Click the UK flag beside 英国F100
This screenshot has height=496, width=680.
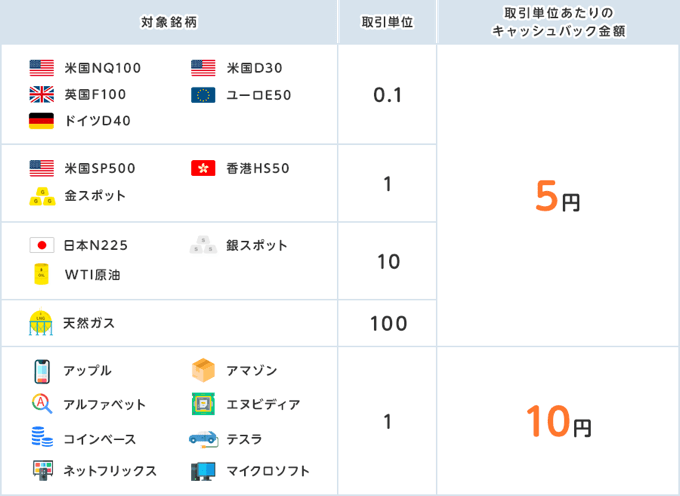click(42, 95)
